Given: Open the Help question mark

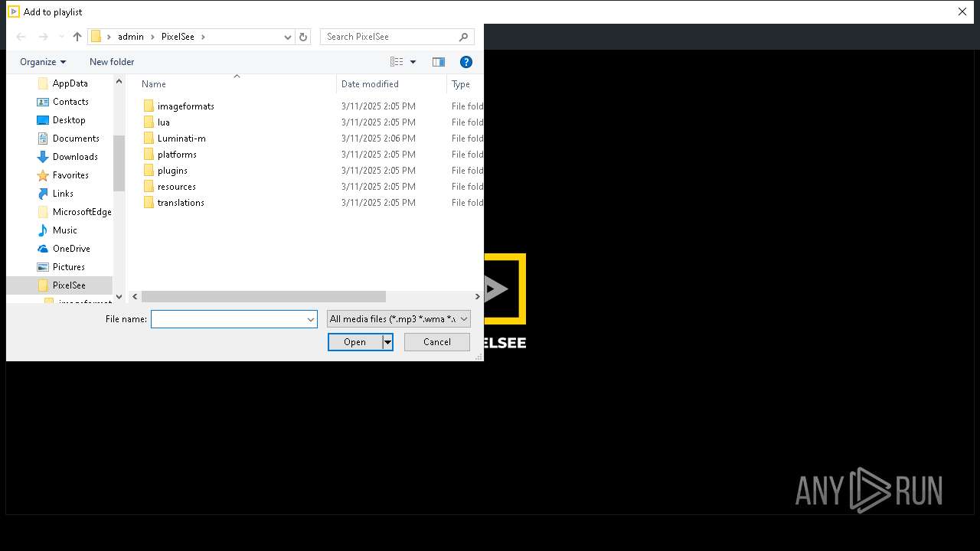Looking at the screenshot, I should 465,62.
